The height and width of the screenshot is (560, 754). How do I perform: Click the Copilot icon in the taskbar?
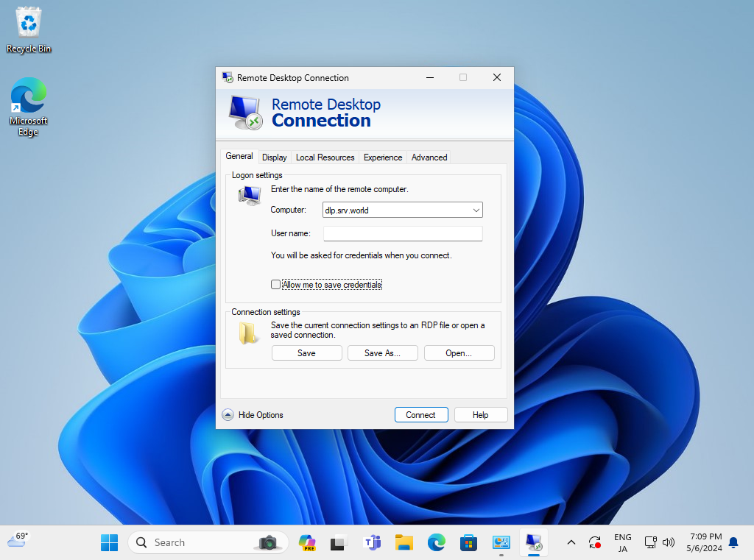point(307,542)
